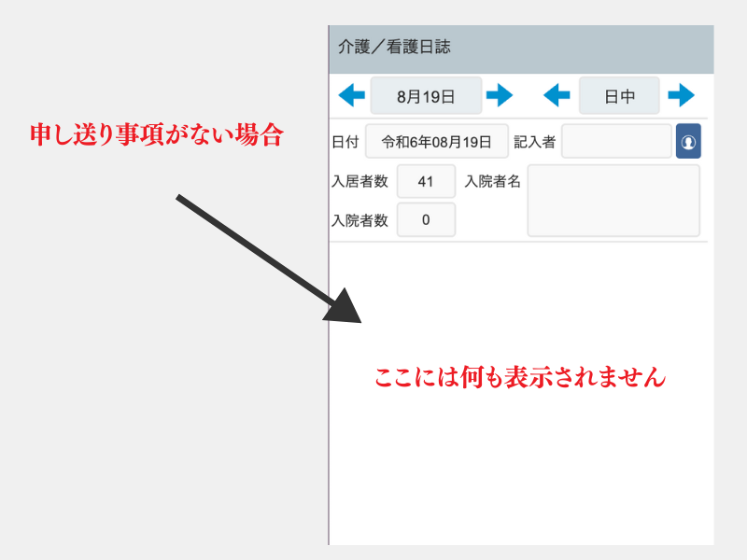
Task: Click the 入居者数 field showing 41
Action: click(x=426, y=182)
